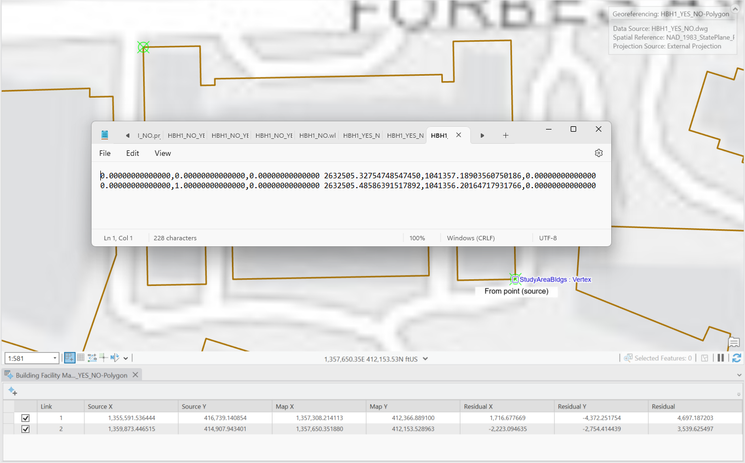
Task: Select Residual Y cell -2,754.414439
Action: tap(602, 429)
